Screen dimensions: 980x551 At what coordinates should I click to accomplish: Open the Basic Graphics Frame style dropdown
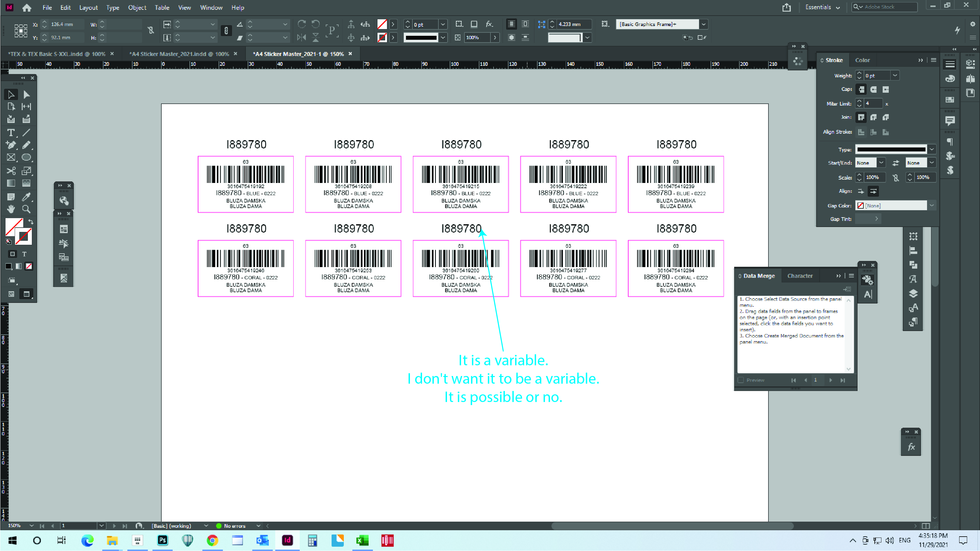(x=704, y=24)
